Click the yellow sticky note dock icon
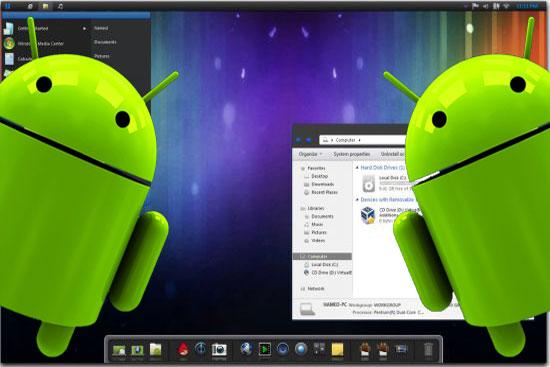The height and width of the screenshot is (367, 550). (x=337, y=349)
